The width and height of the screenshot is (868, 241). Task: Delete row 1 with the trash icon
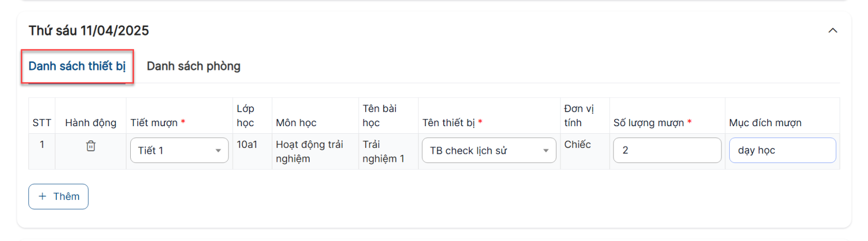[91, 146]
